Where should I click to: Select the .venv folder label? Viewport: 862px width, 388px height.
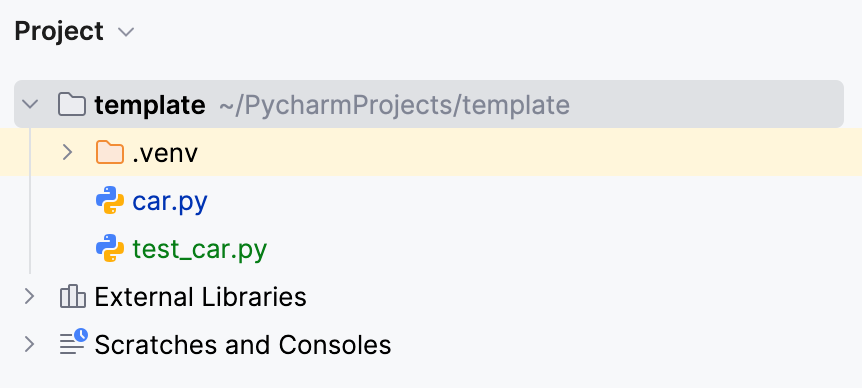point(165,153)
